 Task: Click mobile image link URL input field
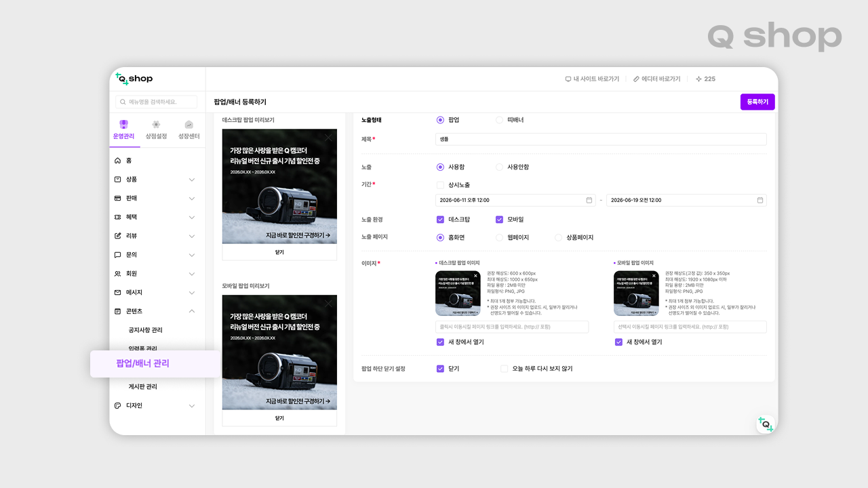690,327
